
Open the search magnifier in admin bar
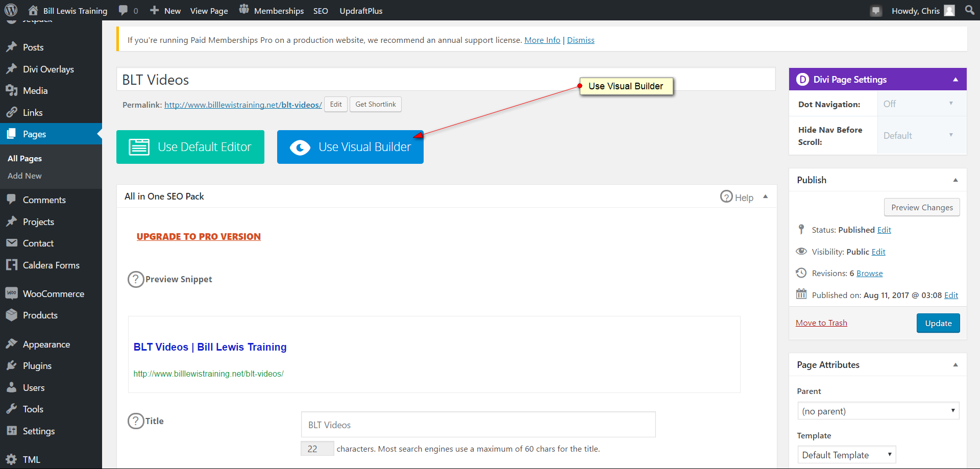point(970,10)
